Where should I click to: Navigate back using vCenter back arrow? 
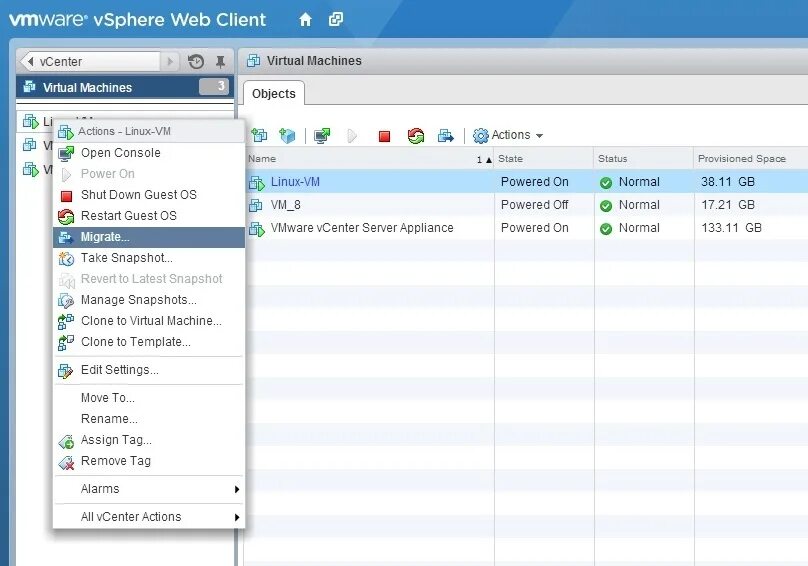30,61
